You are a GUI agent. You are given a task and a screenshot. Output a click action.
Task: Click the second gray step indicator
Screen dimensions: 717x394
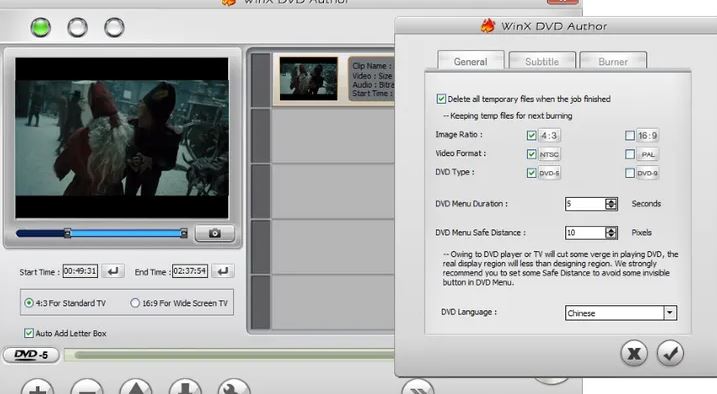[x=77, y=27]
